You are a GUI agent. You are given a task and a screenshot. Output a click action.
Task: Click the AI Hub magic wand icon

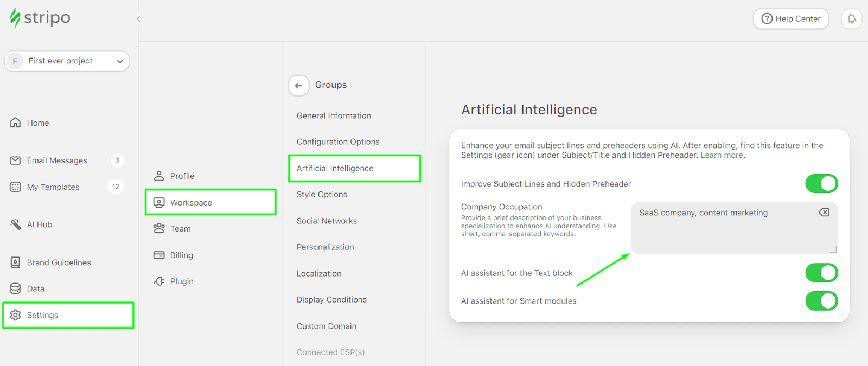(x=16, y=224)
